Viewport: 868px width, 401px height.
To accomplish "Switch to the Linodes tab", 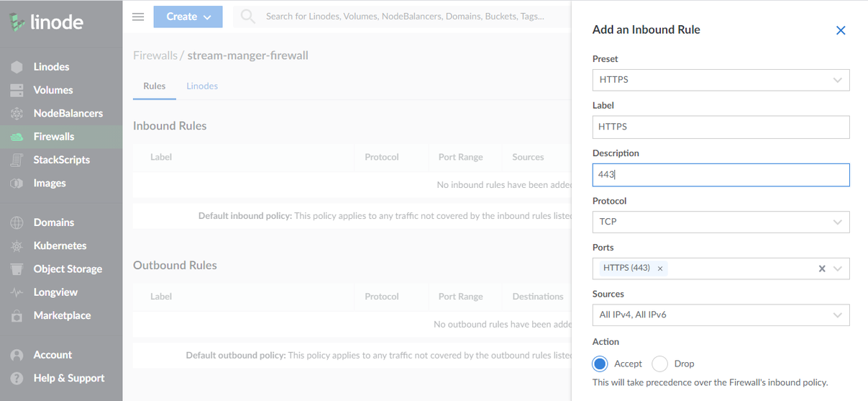I will click(202, 86).
